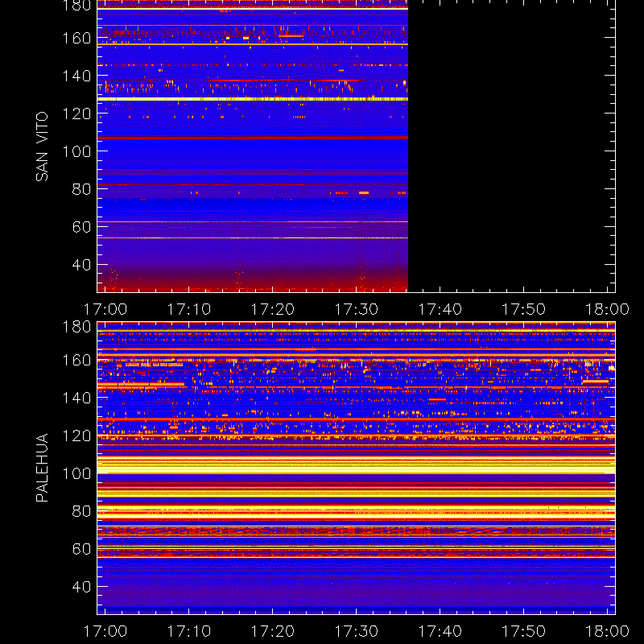The height and width of the screenshot is (644, 644).
Task: Select the 140 tick label on Palehua plot
Action: pos(76,398)
